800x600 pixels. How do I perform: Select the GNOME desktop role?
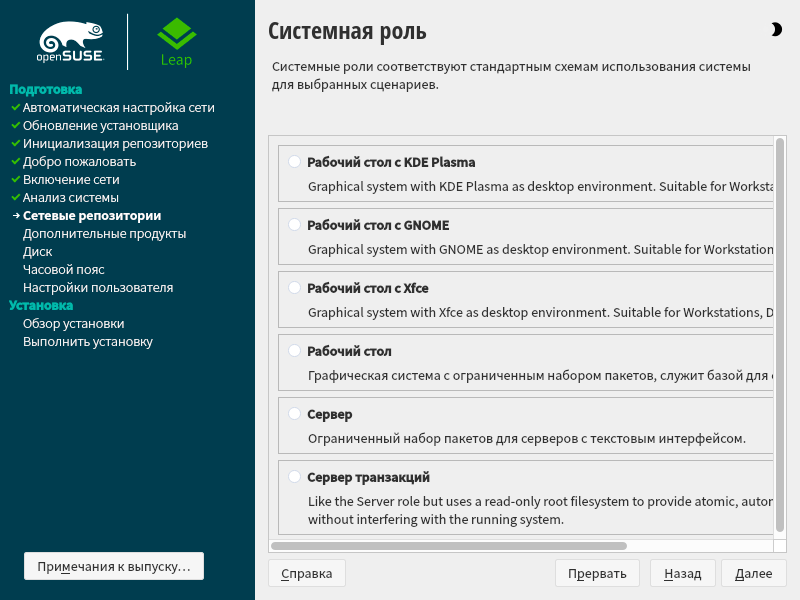tap(294, 225)
